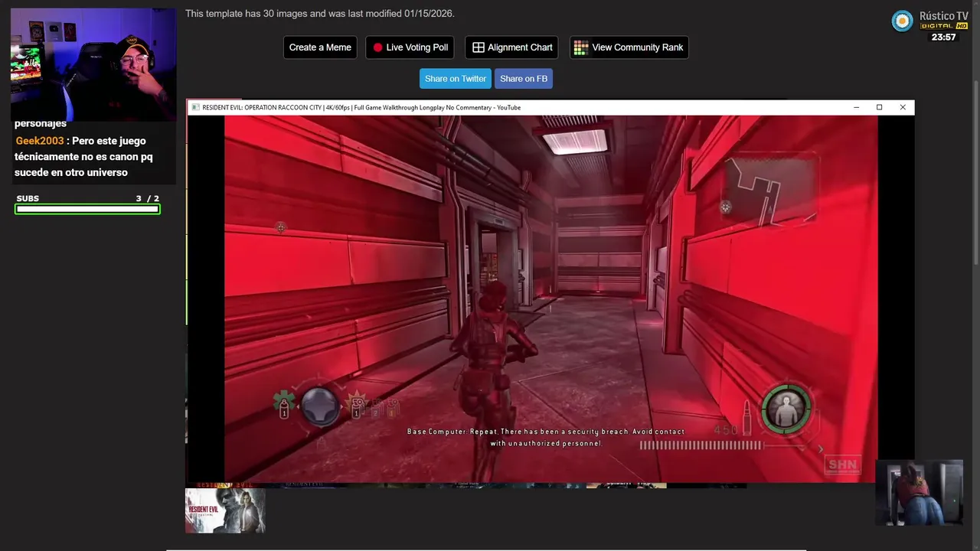This screenshot has width=980, height=551.
Task: Click the ammo count 450 in HUD
Action: (x=726, y=430)
